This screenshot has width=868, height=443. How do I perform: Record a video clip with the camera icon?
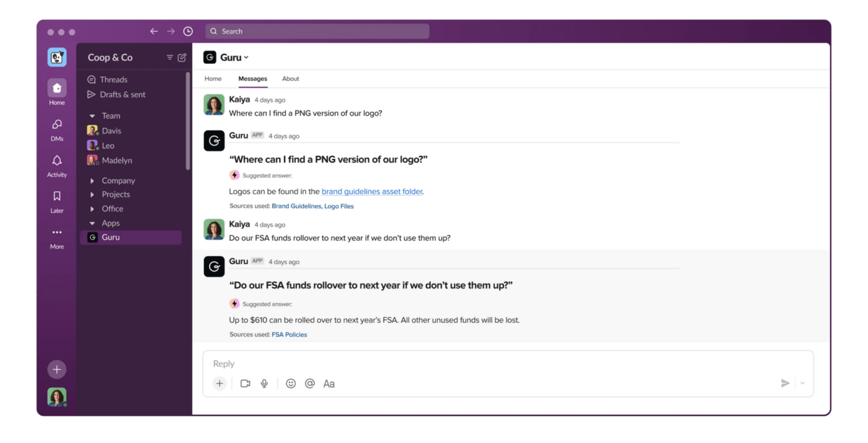pyautogui.click(x=246, y=383)
